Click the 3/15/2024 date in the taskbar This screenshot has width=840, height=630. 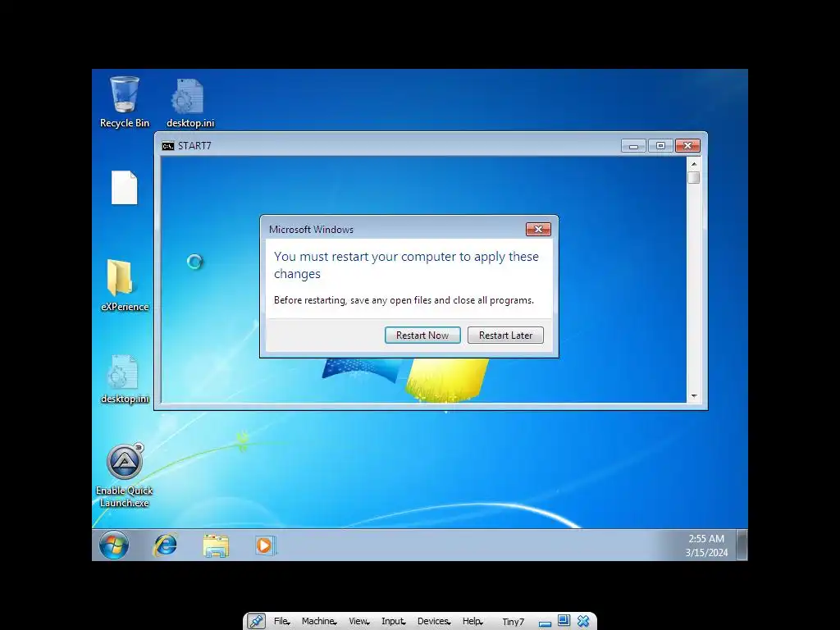[x=706, y=552]
